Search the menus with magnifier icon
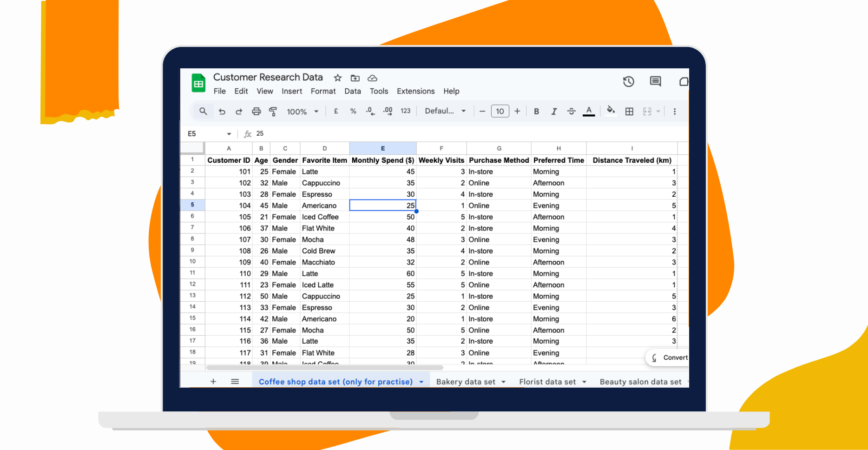868x450 pixels. [203, 111]
